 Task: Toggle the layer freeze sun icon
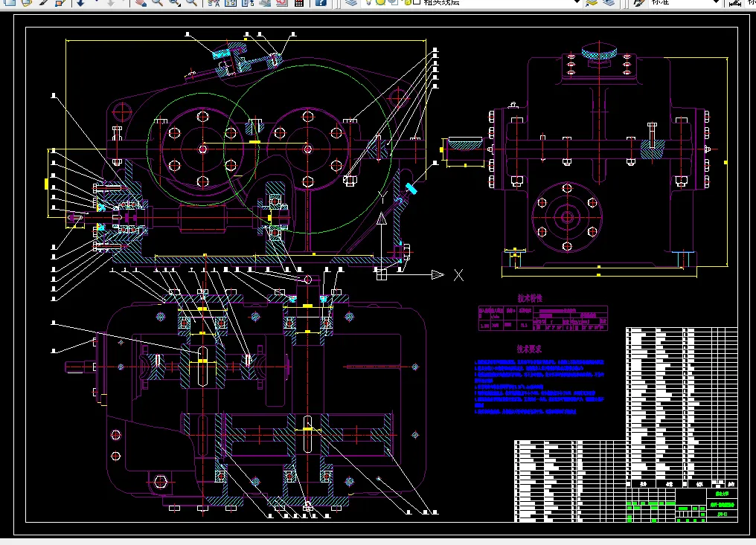[381, 2]
